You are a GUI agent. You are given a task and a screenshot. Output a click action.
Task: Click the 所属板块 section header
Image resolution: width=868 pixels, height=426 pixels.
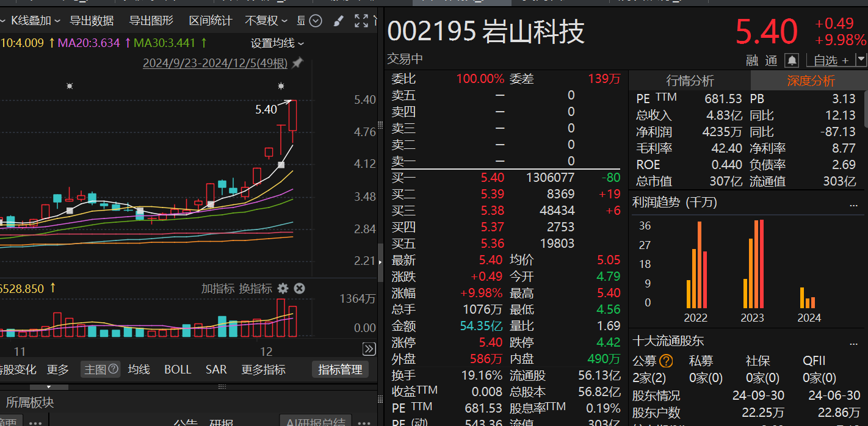tap(30, 403)
